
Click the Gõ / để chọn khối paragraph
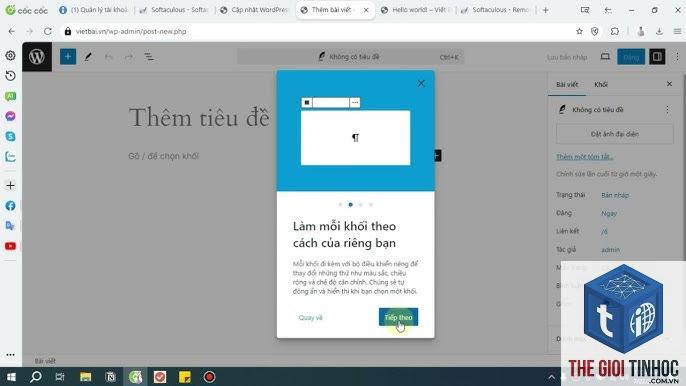(x=163, y=156)
